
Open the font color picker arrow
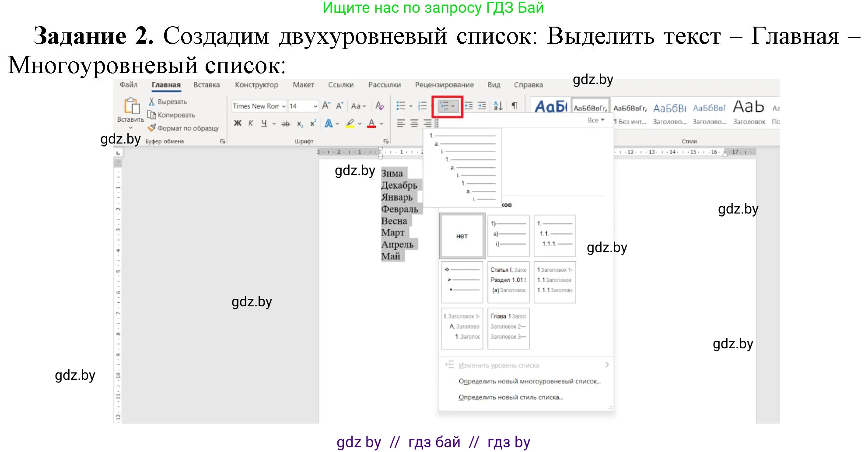379,124
